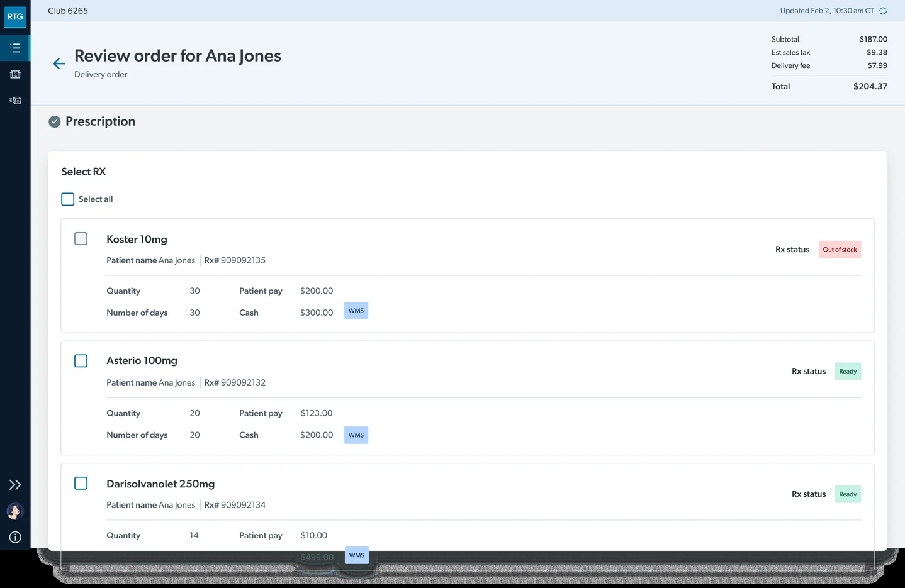Toggle the Select all checkbox
This screenshot has width=905, height=588.
click(68, 199)
